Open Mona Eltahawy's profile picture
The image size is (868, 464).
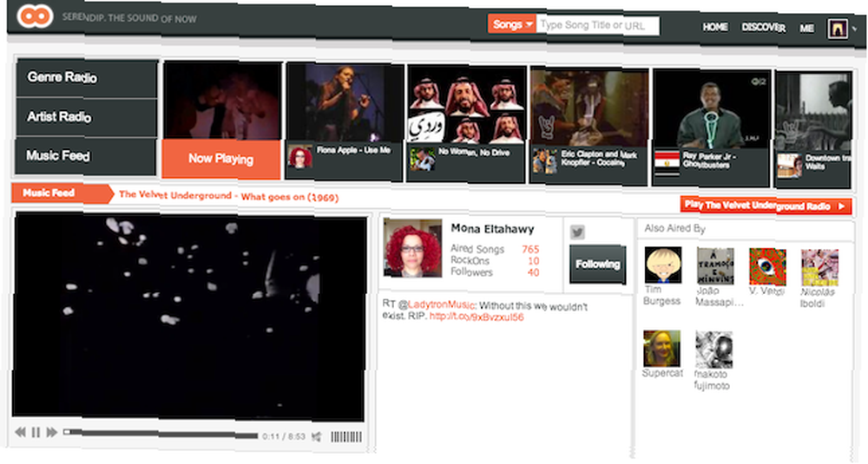click(413, 248)
